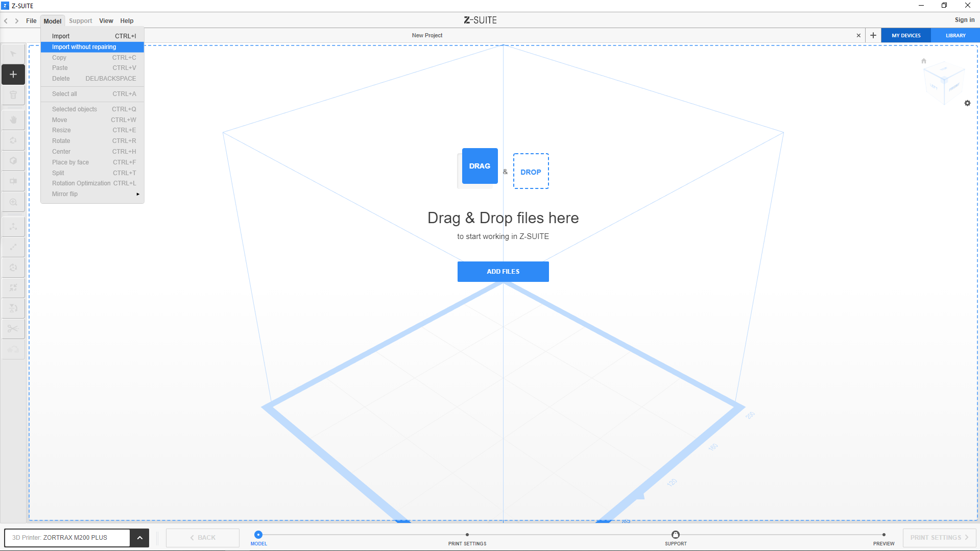Open the 3D Printer ZORTRAX M200 PLUS field
980x551 pixels.
67,538
